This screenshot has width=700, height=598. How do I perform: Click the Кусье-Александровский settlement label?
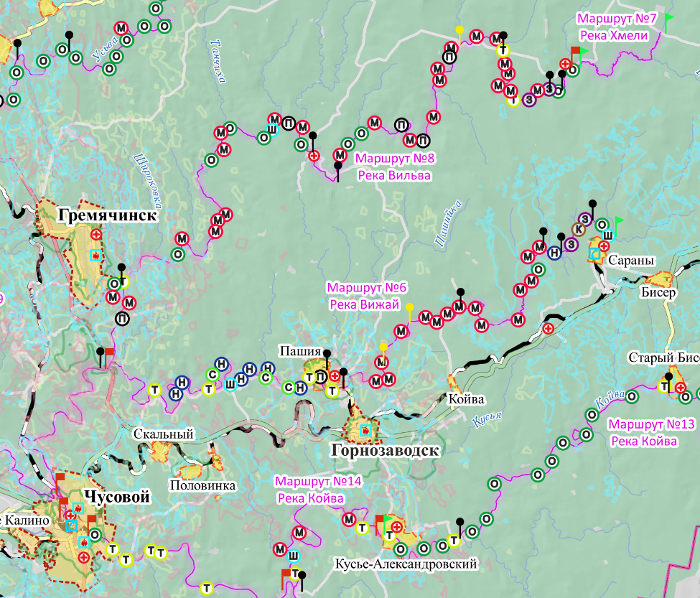[x=406, y=565]
